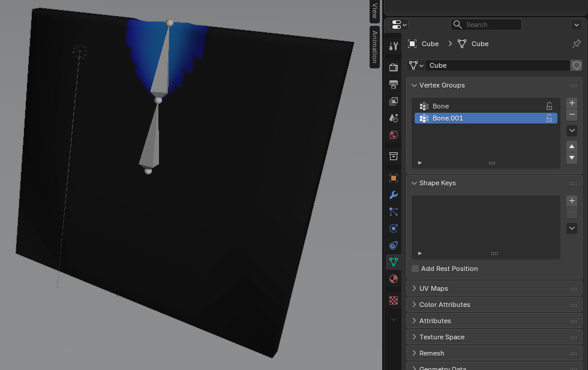The image size is (588, 370).
Task: Open the Material properties tab
Action: click(x=394, y=279)
